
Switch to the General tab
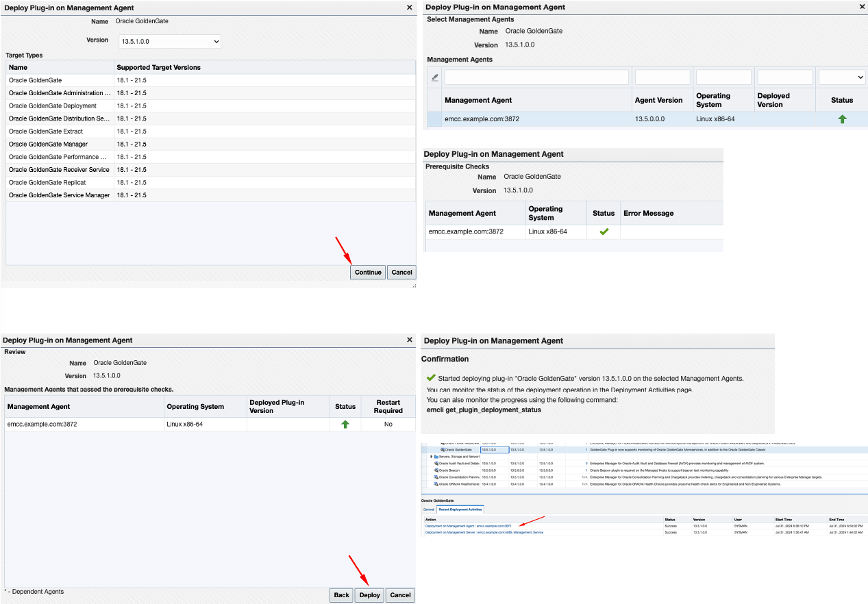427,510
